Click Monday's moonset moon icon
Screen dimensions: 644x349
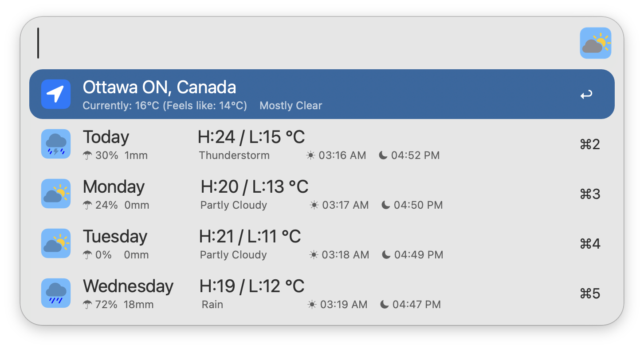tap(386, 205)
